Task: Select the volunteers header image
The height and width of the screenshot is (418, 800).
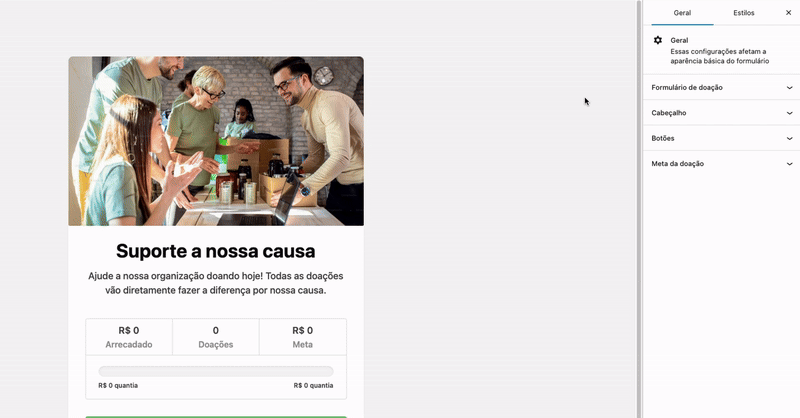Action: 216,141
